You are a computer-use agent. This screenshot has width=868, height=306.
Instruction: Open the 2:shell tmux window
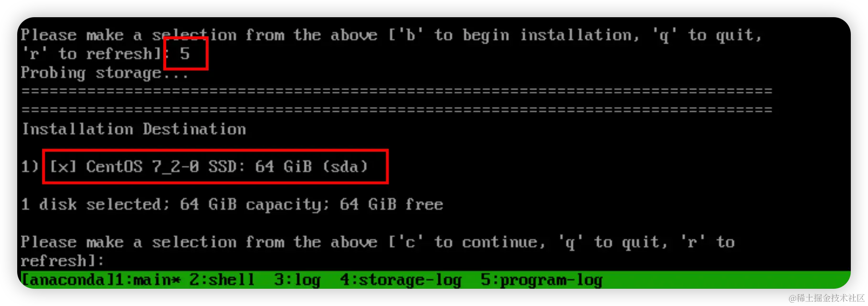(222, 280)
